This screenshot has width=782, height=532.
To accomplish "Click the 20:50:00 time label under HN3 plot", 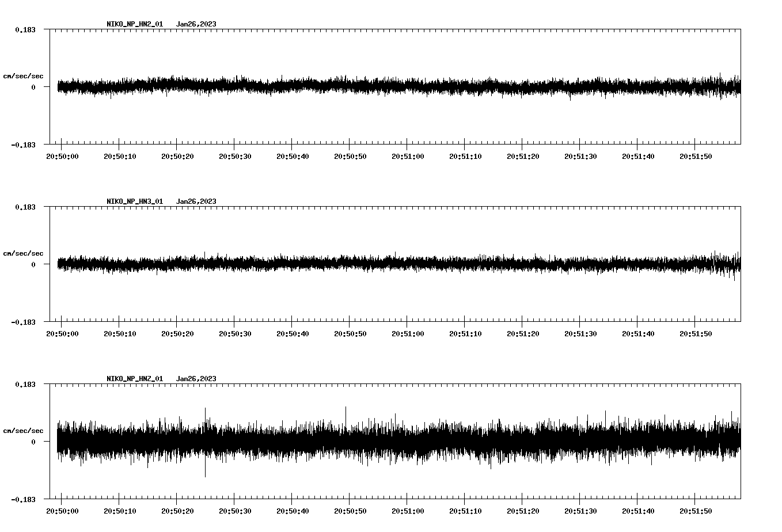I will [x=62, y=334].
